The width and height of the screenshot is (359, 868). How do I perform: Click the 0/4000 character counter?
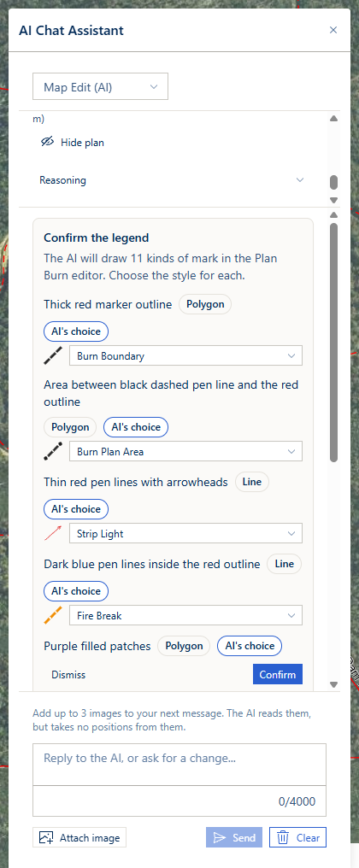[297, 801]
